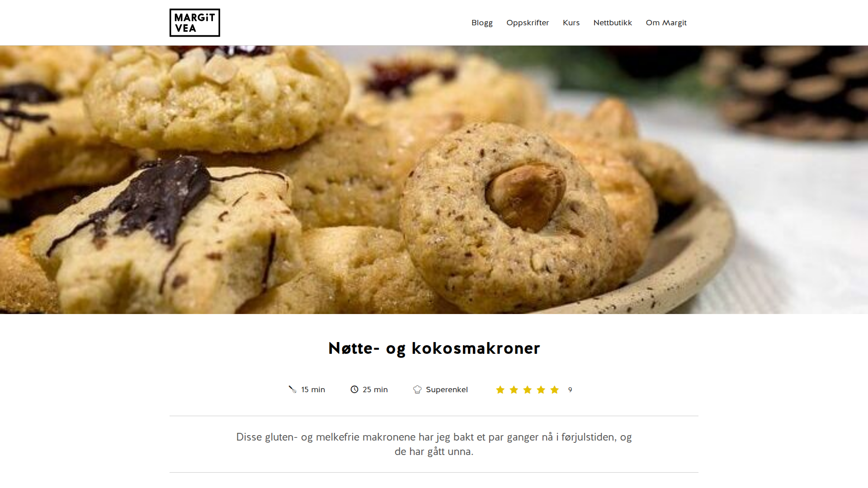
Task: Click the Margit Vea logo
Action: 194,23
